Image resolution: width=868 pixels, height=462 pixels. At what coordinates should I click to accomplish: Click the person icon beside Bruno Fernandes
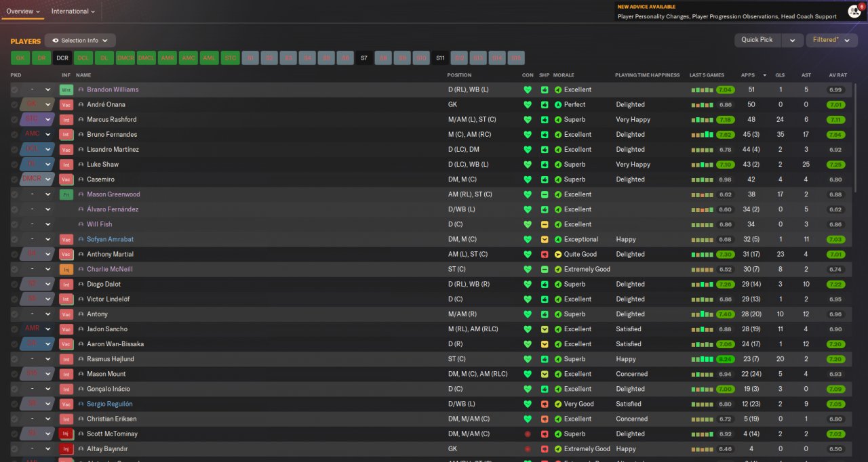pos(81,135)
